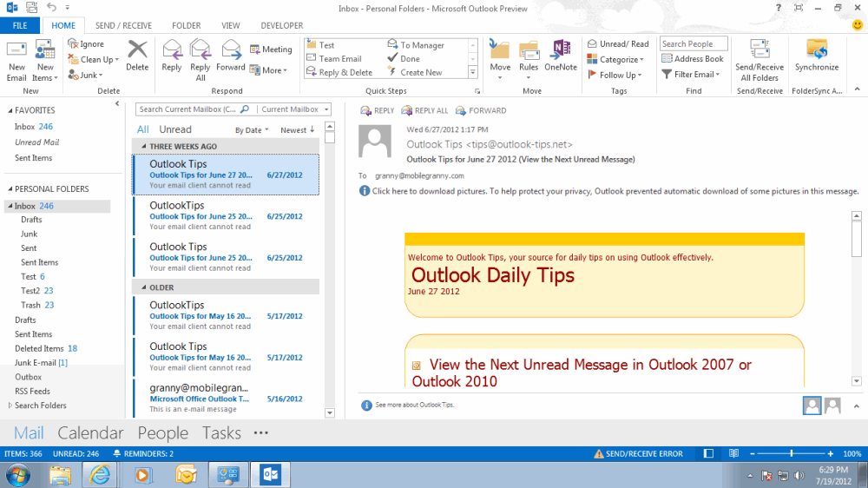Click FORWARD in the reading pane
The image size is (868, 488).
tap(481, 111)
